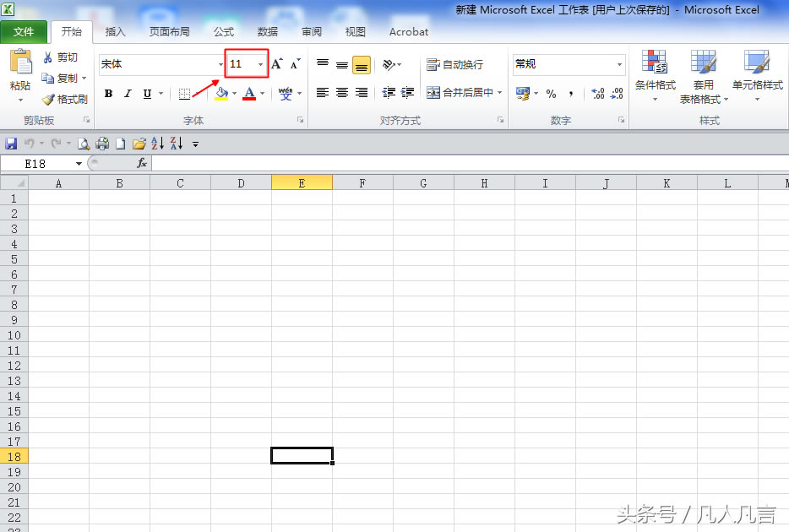Open the 宋体 font name dropdown
This screenshot has height=532, width=789.
click(220, 64)
